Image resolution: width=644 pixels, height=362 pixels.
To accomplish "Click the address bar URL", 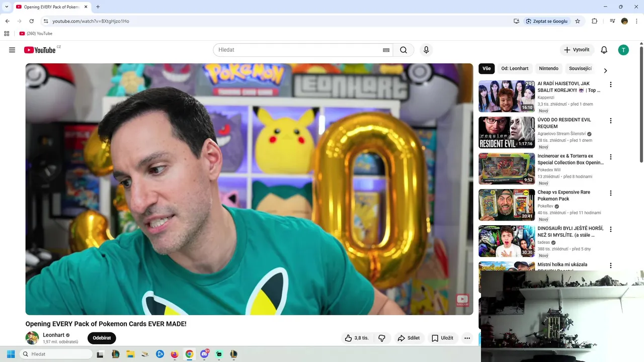I will tap(91, 21).
